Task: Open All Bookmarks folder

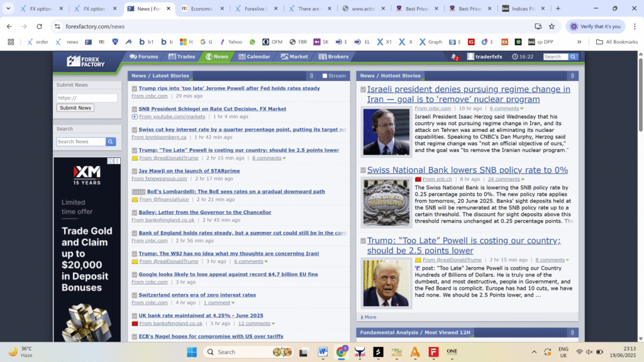Action: [617, 42]
